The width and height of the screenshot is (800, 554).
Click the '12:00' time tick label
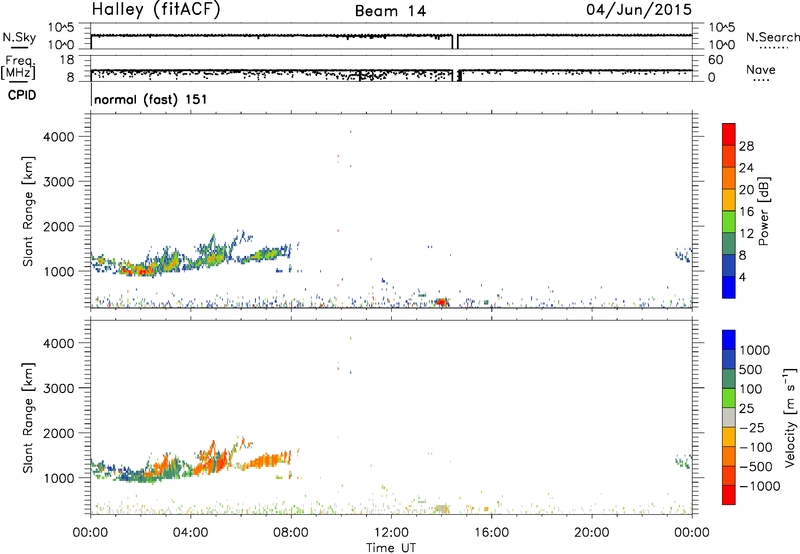coord(391,533)
